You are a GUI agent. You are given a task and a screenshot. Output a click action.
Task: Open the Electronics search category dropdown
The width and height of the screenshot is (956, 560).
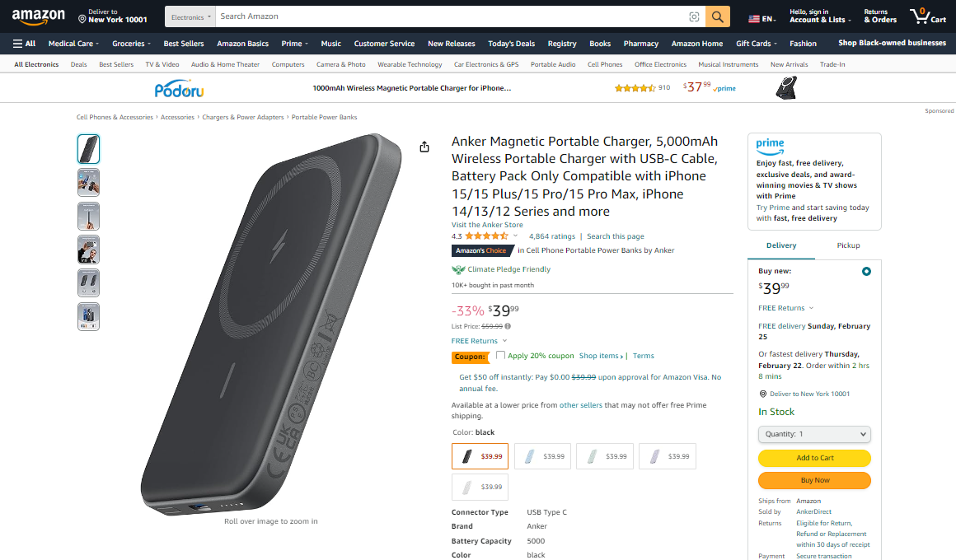(x=190, y=16)
